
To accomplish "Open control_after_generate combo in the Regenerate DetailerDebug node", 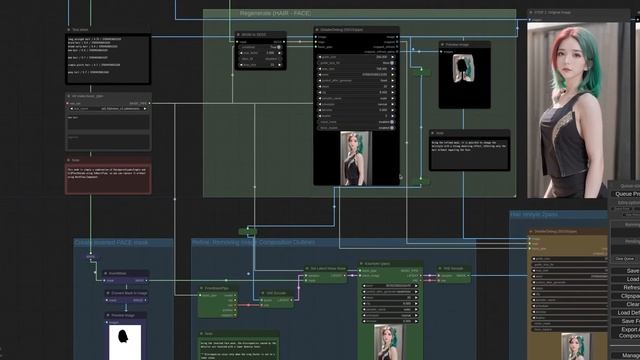I will pos(356,81).
